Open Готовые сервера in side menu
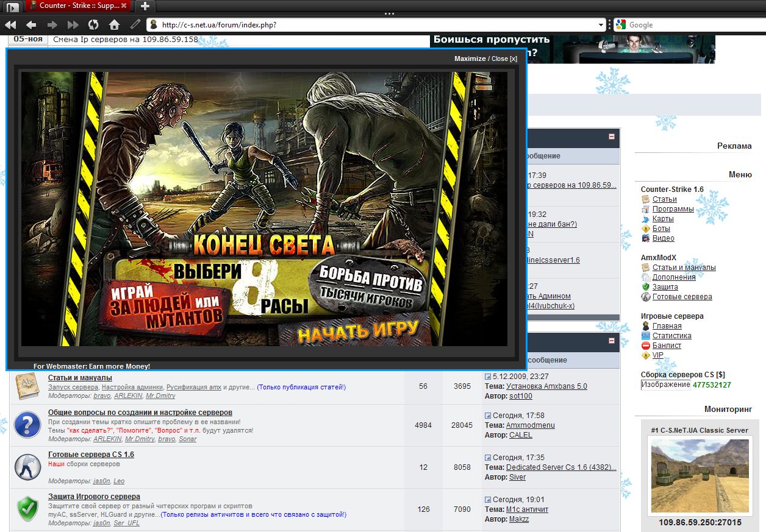Image resolution: width=766 pixels, height=532 pixels. pyautogui.click(x=682, y=297)
